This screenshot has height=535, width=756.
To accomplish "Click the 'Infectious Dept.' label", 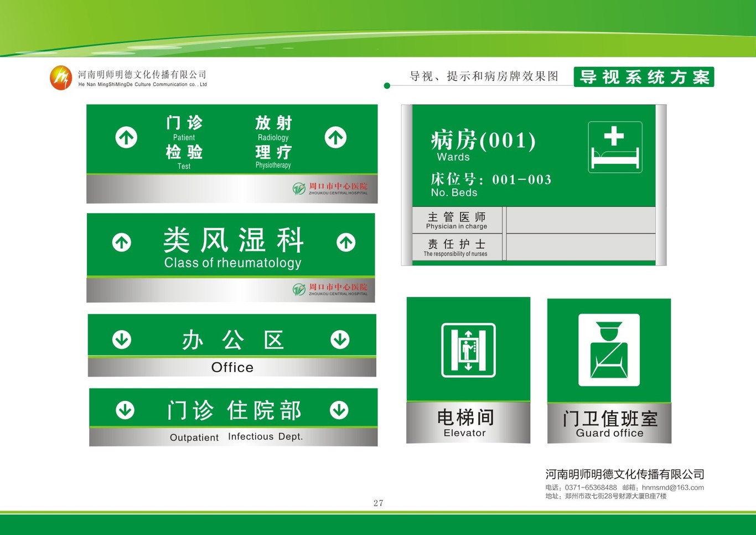I will point(266,436).
